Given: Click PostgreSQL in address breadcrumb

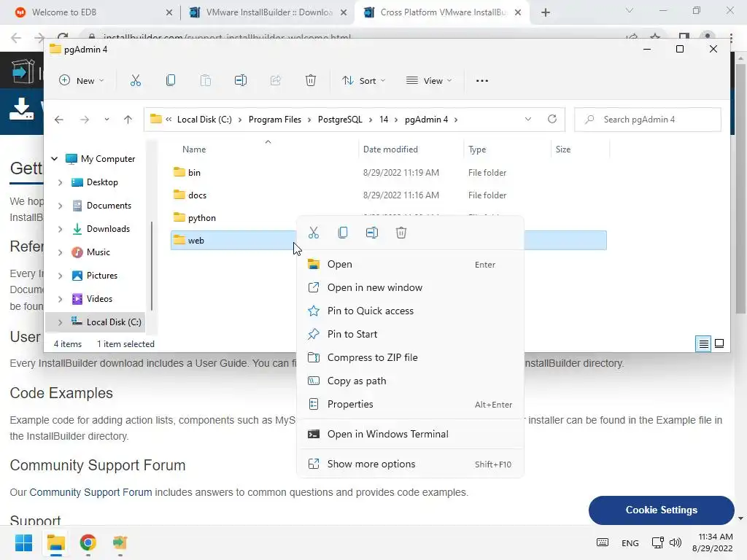Looking at the screenshot, I should [340, 120].
